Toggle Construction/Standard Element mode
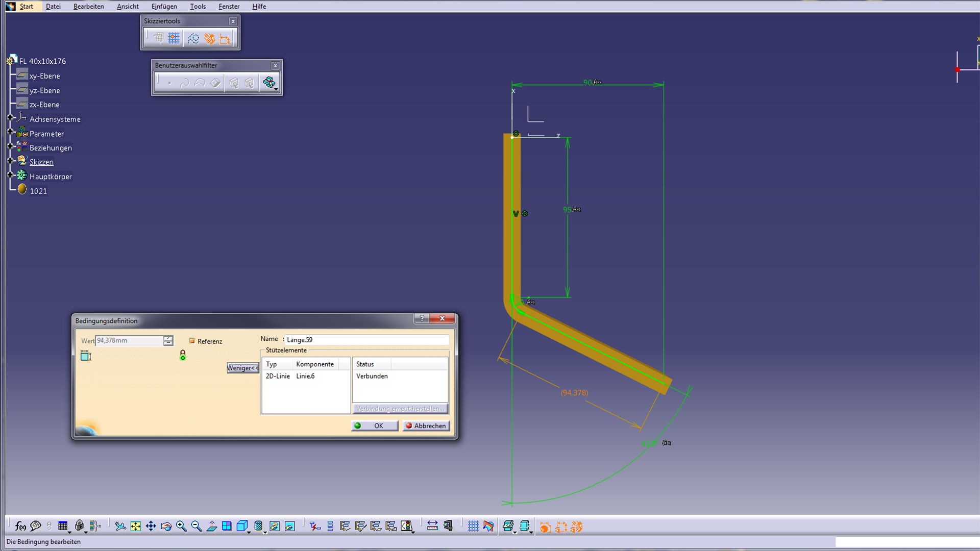Screen dimensions: 980x551 pyautogui.click(x=193, y=38)
